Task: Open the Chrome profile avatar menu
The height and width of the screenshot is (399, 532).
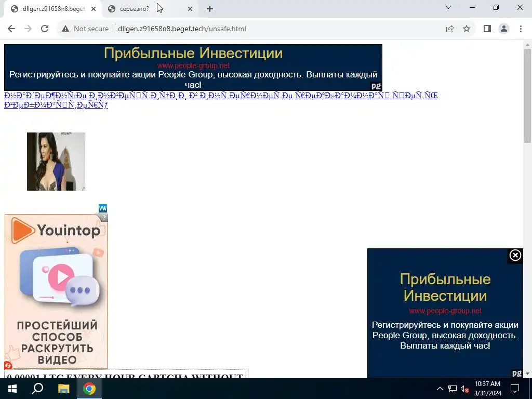Action: pyautogui.click(x=504, y=29)
